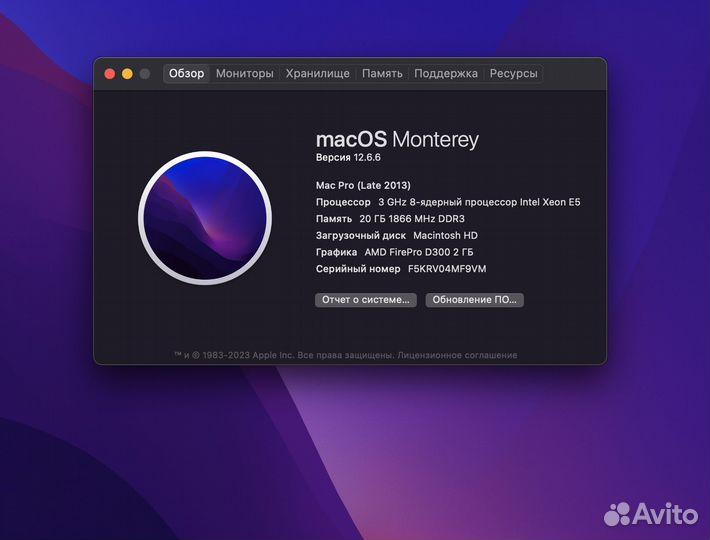Minimize window with yellow button
Image resolution: width=710 pixels, height=540 pixels.
click(127, 74)
